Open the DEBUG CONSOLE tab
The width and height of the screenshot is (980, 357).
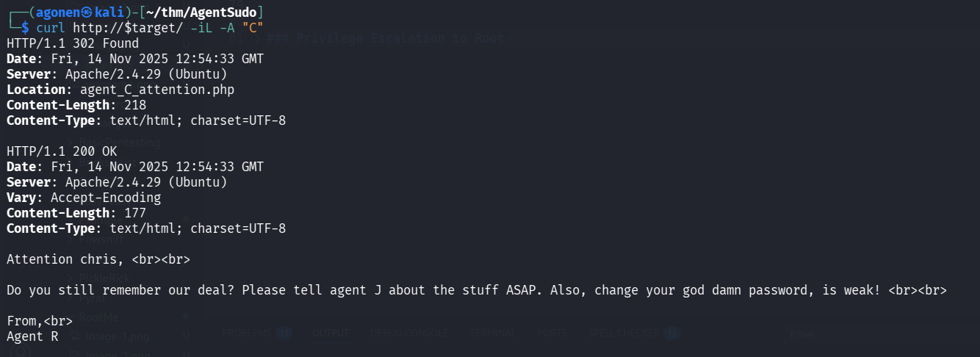coord(408,333)
